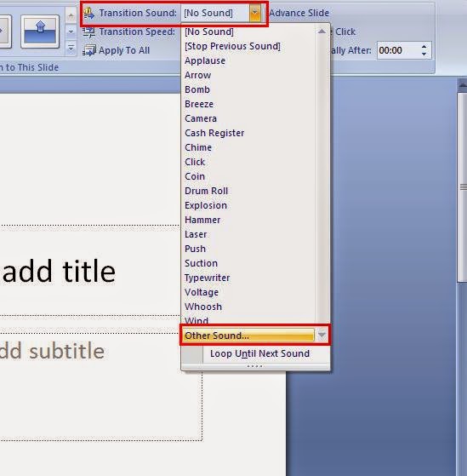The width and height of the screenshot is (467, 476).
Task: Choose [No Sound] from the list
Action: point(209,32)
